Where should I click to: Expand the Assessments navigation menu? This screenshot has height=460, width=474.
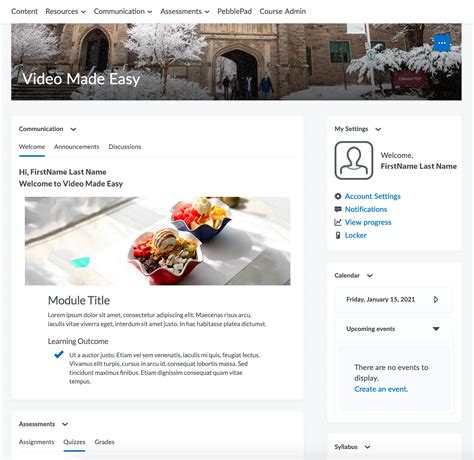(x=185, y=11)
